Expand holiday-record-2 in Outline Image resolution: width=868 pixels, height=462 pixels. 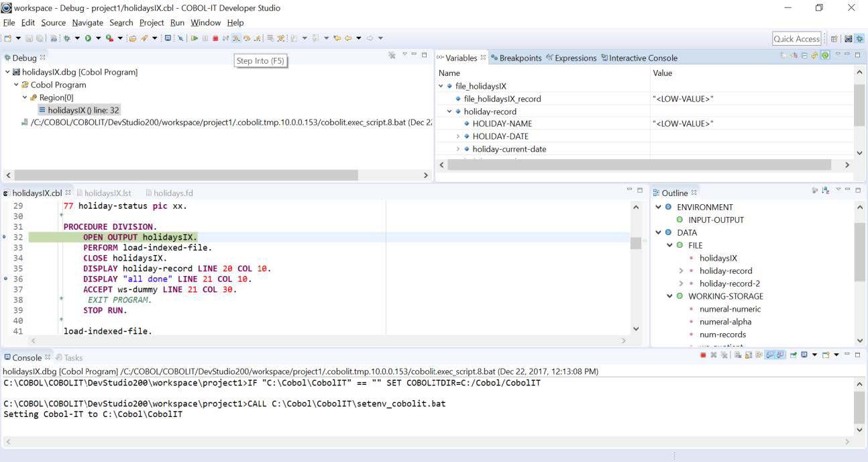681,283
